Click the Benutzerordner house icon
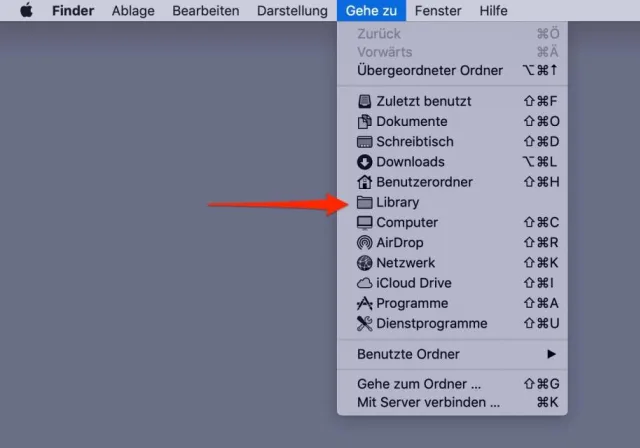Screen dimensions: 640x448 tap(365, 182)
